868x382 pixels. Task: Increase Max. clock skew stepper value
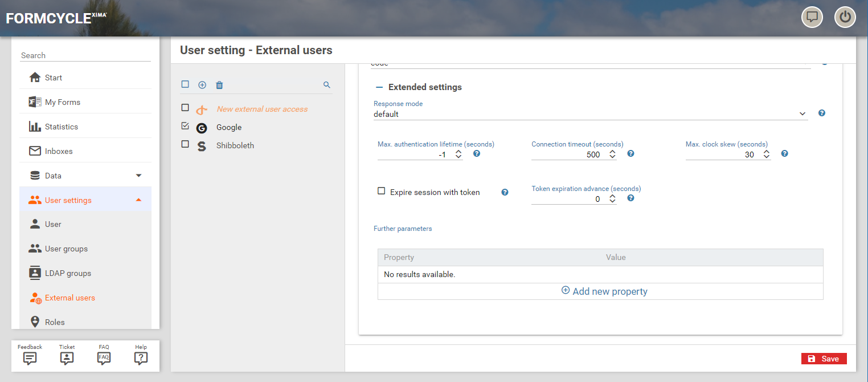[x=767, y=152]
